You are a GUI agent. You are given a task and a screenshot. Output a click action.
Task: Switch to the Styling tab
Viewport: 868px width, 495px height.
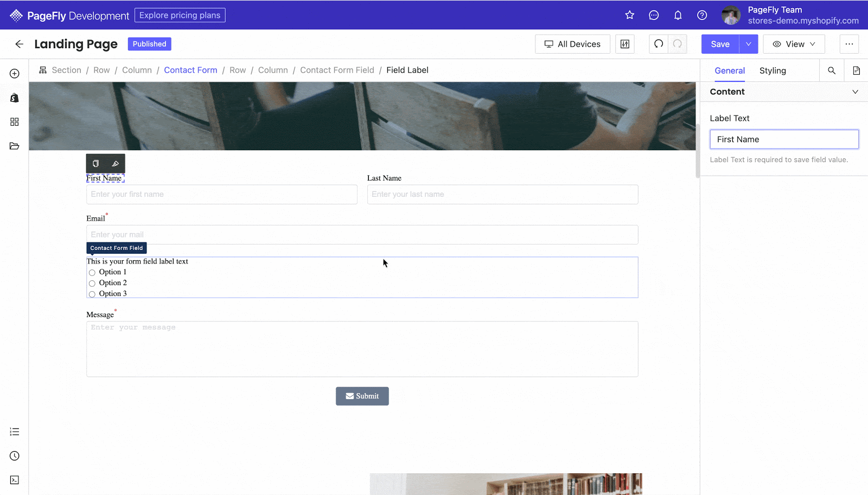[773, 70]
